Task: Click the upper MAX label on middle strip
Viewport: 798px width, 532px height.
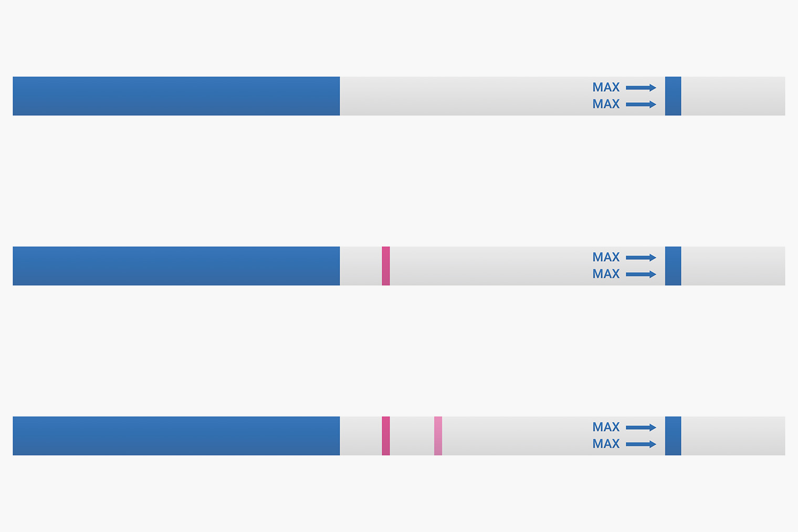Action: (606, 257)
